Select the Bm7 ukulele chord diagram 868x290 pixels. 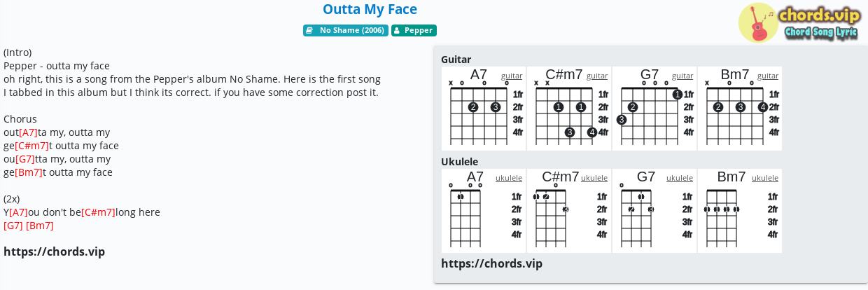(740, 211)
